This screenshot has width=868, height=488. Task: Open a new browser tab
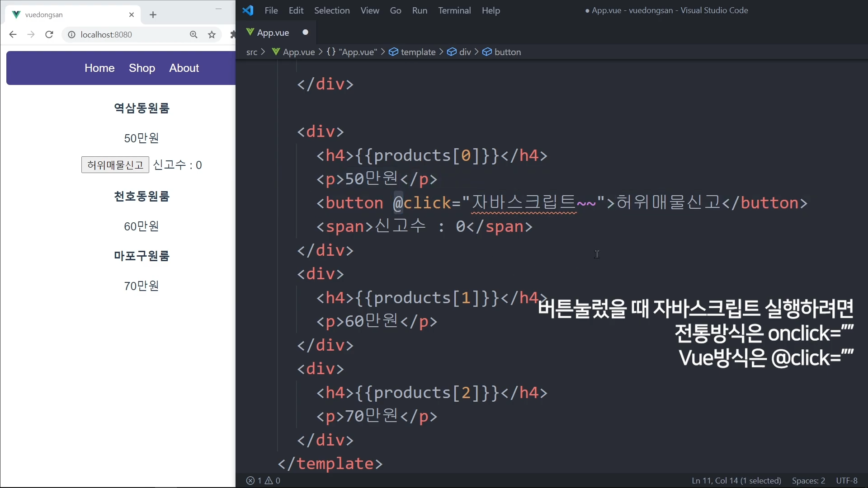tap(153, 15)
